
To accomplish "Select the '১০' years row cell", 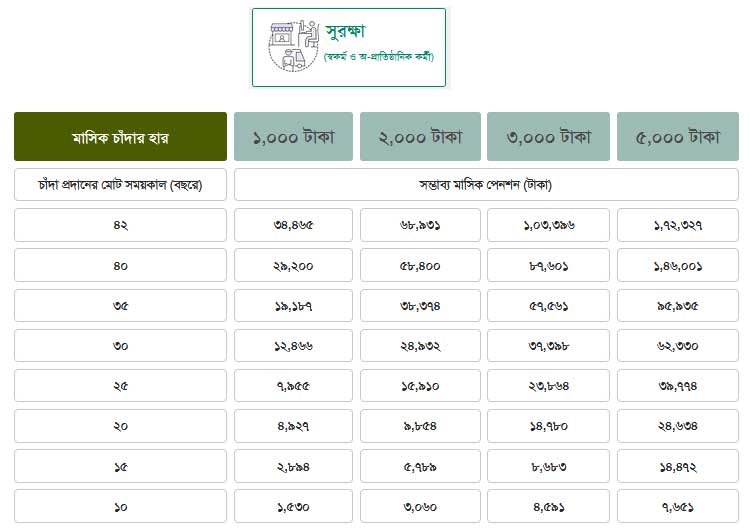I will (x=121, y=507).
